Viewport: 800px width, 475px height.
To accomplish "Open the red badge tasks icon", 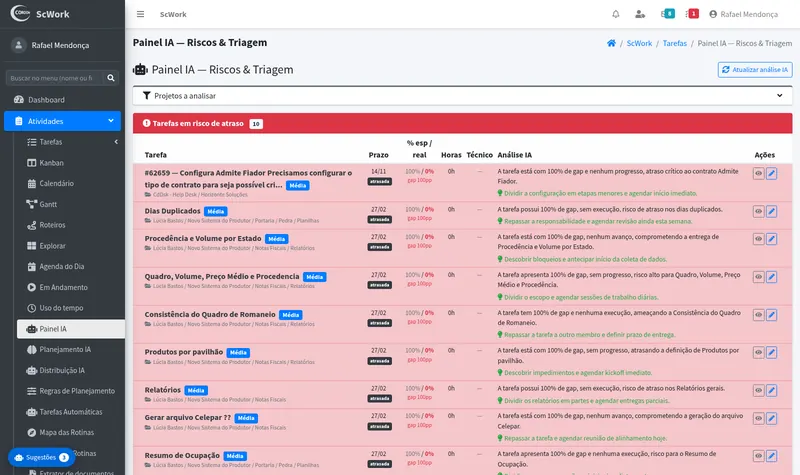I will coord(692,14).
